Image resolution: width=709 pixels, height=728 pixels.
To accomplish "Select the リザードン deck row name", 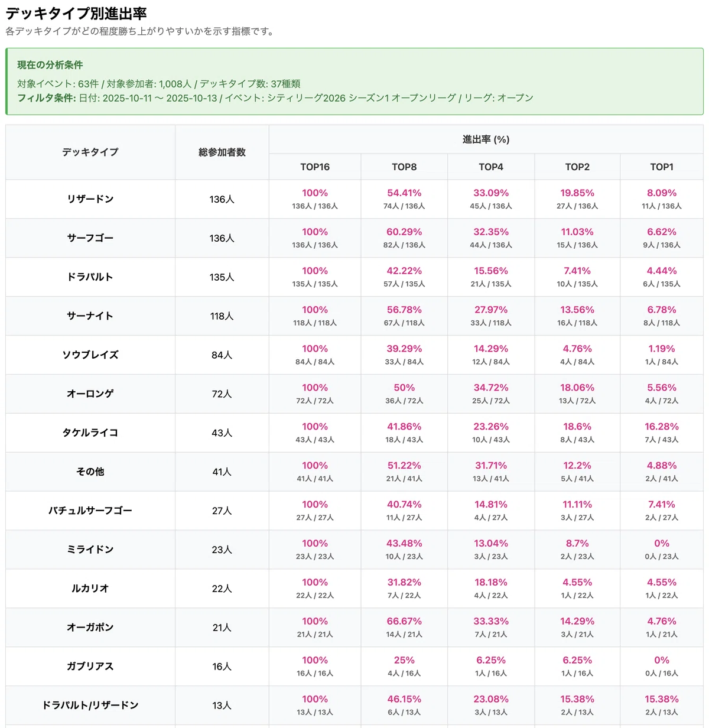I will point(90,199).
